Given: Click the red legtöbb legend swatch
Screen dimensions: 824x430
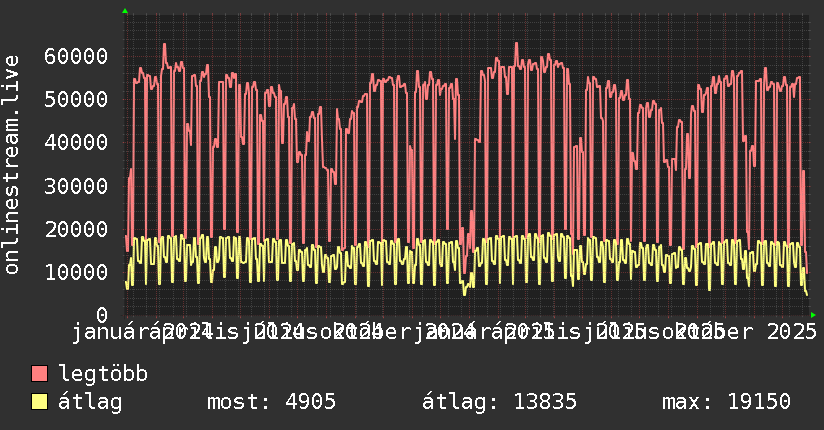Looking at the screenshot, I should pyautogui.click(x=40, y=374).
